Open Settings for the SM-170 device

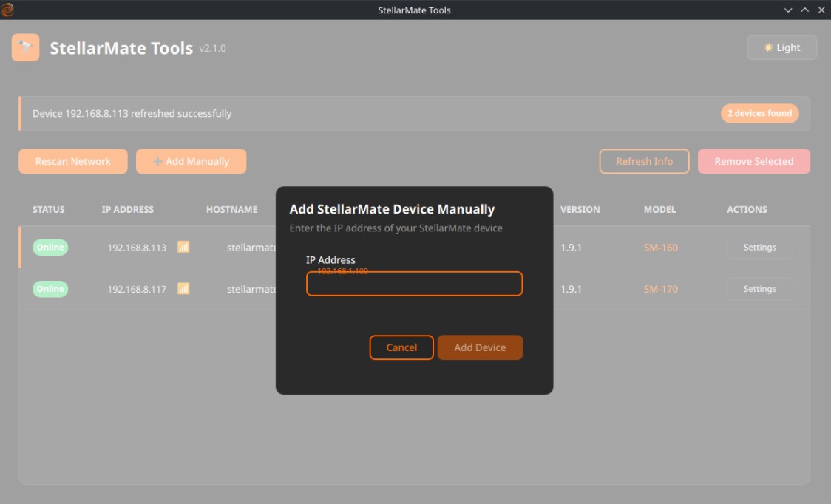point(759,289)
